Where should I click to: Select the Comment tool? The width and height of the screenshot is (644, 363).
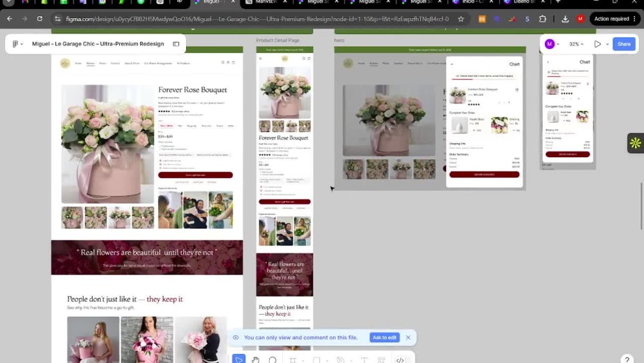[x=272, y=360]
